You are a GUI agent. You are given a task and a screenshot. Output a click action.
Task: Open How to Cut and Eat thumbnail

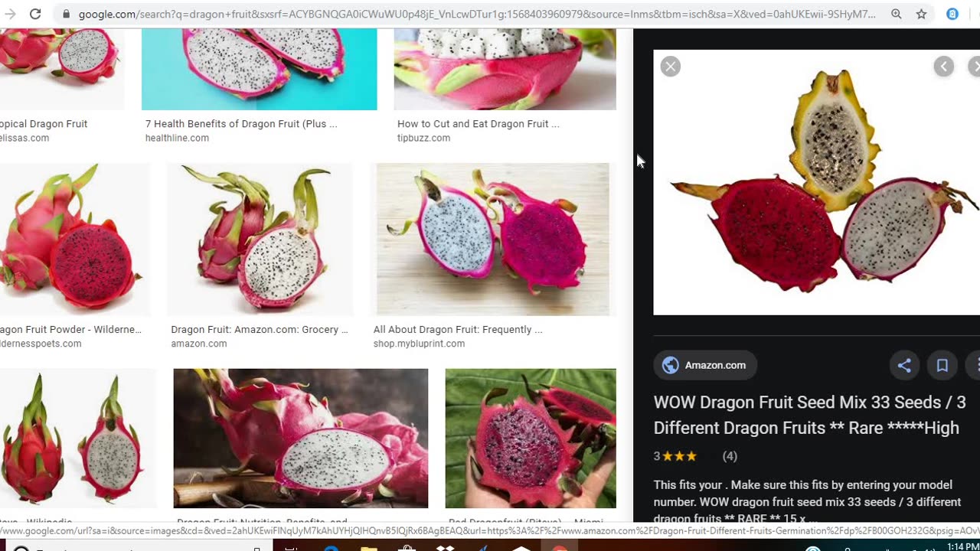click(x=505, y=70)
